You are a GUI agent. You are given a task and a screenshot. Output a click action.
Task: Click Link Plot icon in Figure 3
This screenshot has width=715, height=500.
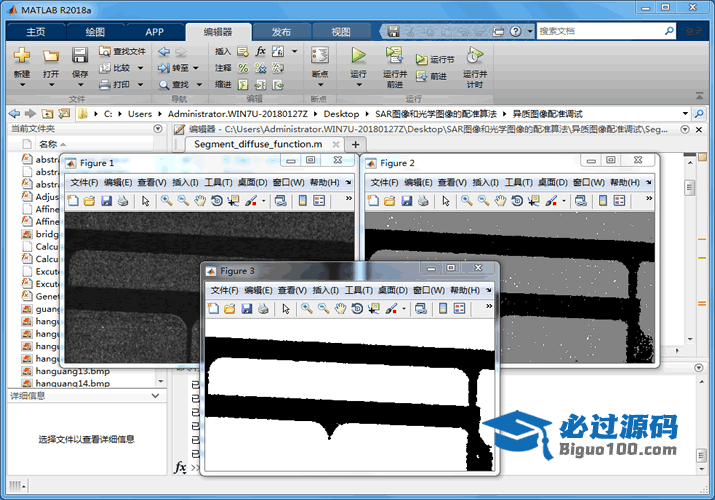421,309
